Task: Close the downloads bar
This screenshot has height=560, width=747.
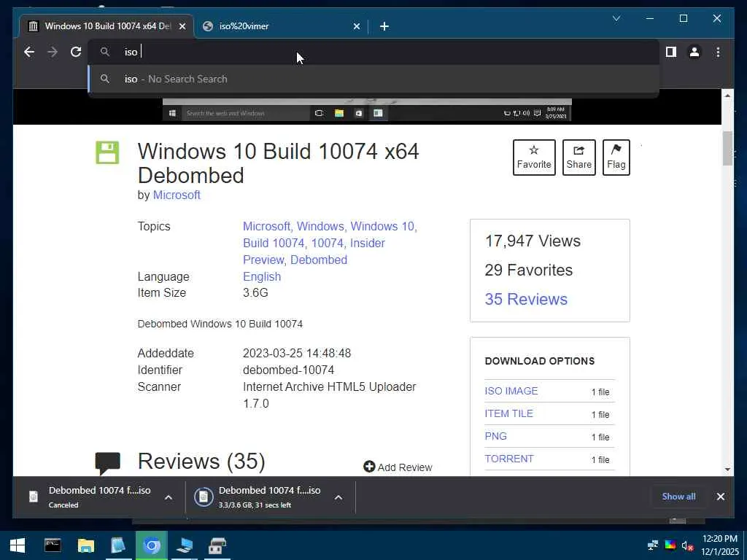Action: [720, 497]
